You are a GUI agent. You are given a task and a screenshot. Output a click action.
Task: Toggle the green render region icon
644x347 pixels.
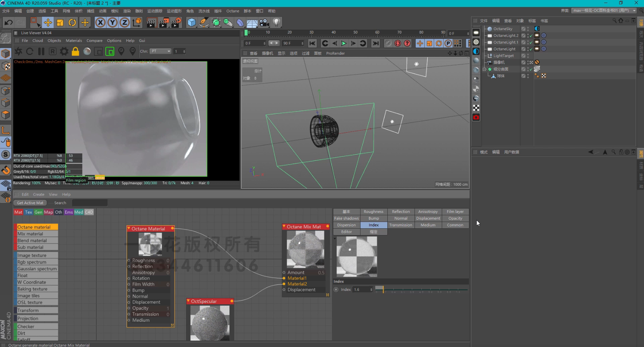(110, 51)
